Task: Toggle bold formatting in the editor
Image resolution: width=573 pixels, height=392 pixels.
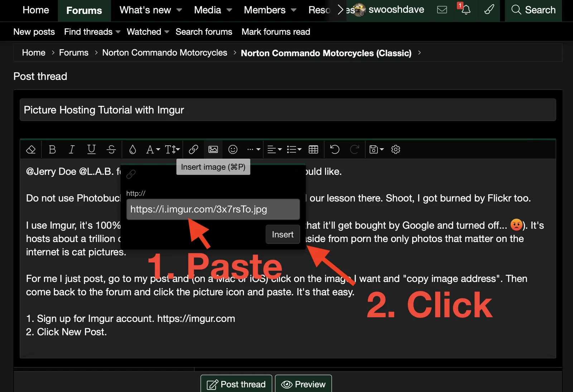Action: tap(52, 149)
